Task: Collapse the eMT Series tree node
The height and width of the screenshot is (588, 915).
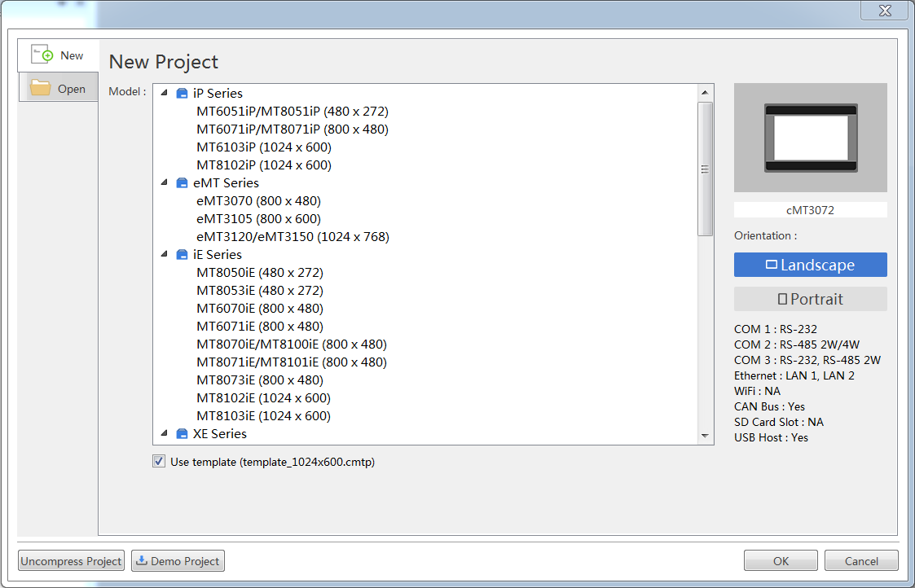Action: pyautogui.click(x=165, y=182)
